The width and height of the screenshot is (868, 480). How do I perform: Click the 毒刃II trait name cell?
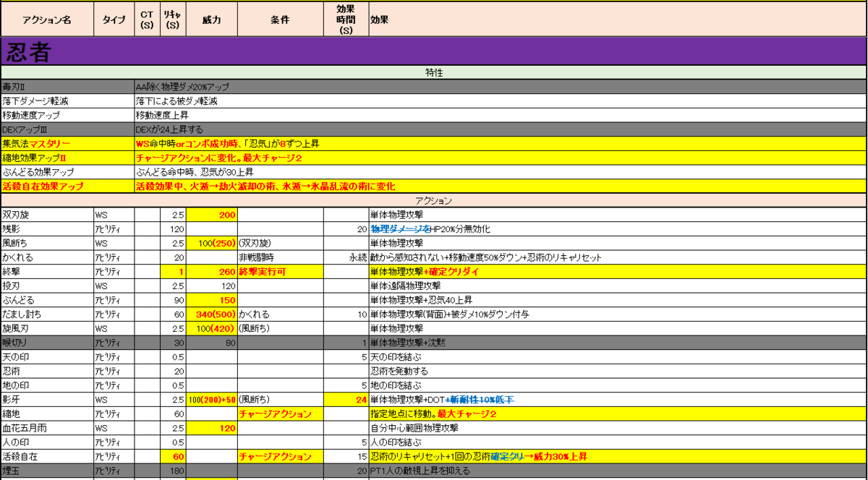(67, 87)
